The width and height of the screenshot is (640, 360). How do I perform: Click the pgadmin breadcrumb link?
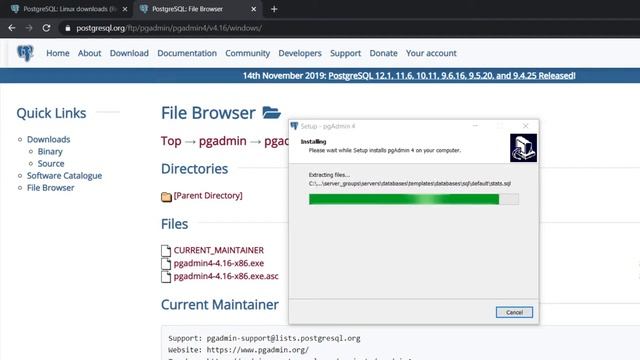coord(223,141)
